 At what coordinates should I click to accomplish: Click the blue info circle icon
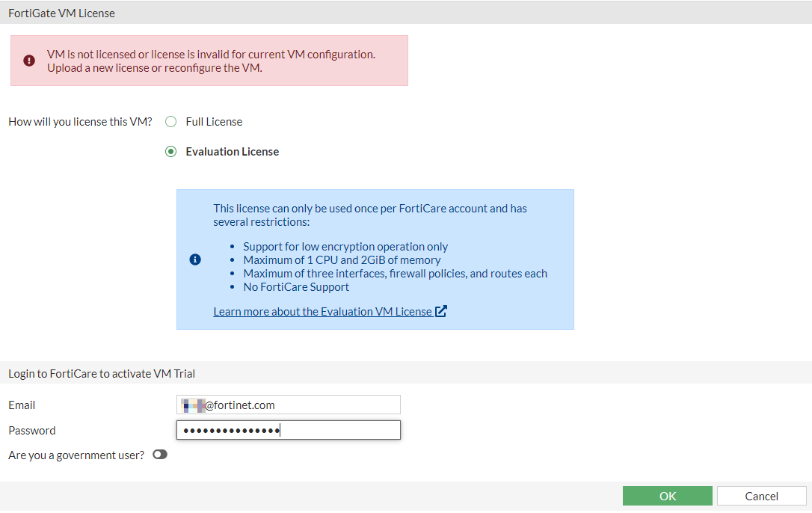195,259
